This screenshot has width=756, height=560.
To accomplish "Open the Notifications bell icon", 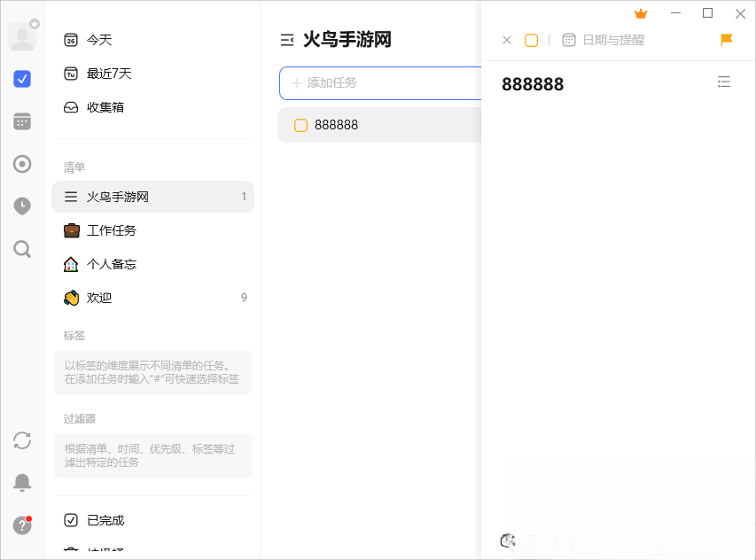I will pyautogui.click(x=22, y=482).
